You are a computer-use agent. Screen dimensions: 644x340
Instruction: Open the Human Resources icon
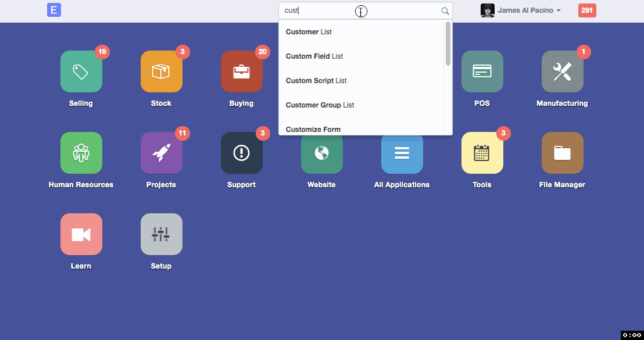pyautogui.click(x=81, y=153)
